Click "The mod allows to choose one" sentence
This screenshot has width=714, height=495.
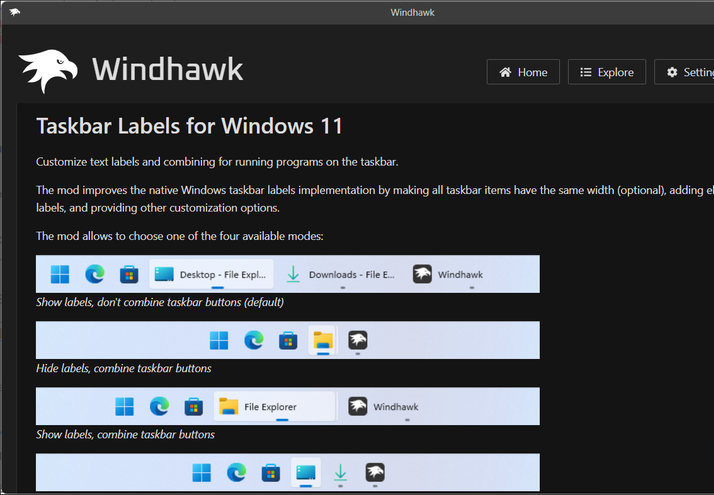coord(179,236)
